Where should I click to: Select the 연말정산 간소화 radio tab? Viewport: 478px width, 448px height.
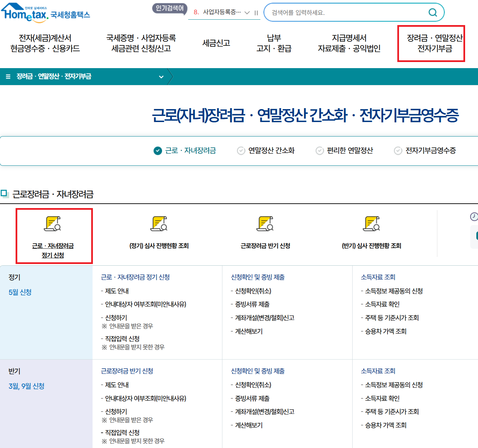point(266,150)
